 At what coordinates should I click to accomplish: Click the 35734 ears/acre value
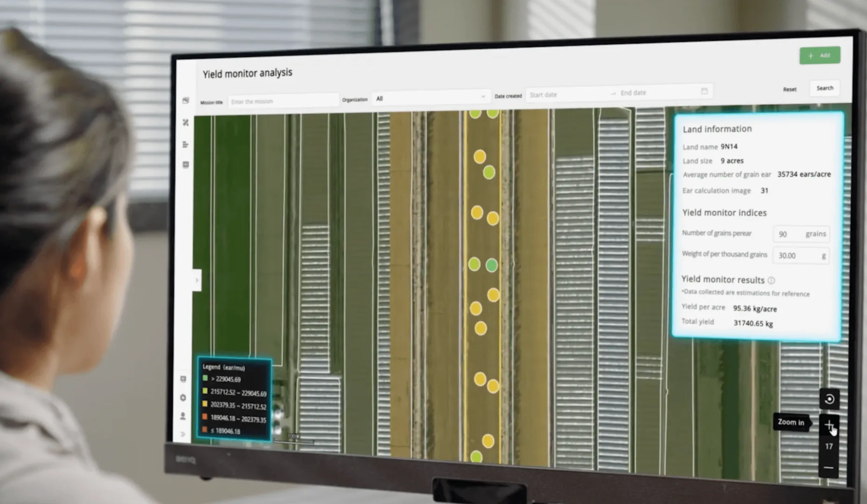804,174
